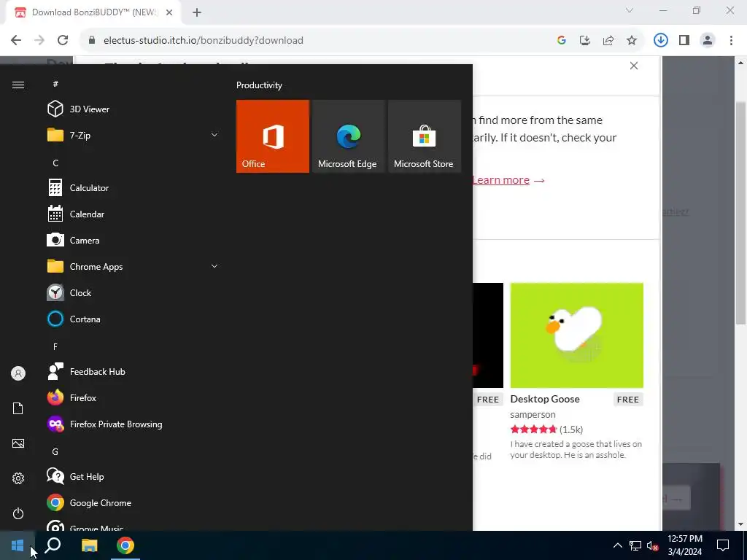Open 3D Viewer from the app list

(x=133, y=109)
